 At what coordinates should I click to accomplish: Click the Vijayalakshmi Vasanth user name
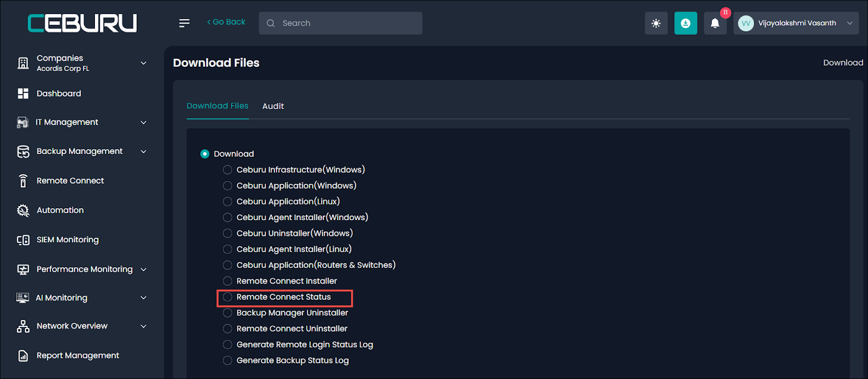tap(797, 23)
